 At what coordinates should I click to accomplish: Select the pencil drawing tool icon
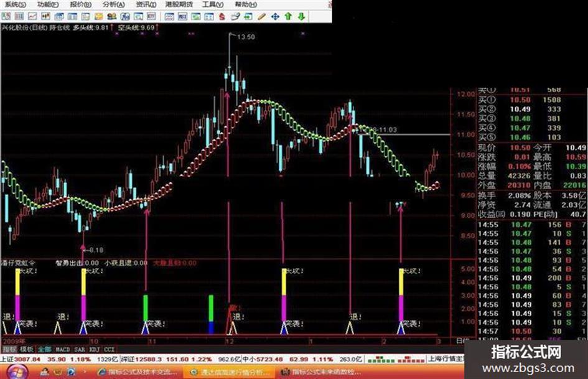[262, 16]
